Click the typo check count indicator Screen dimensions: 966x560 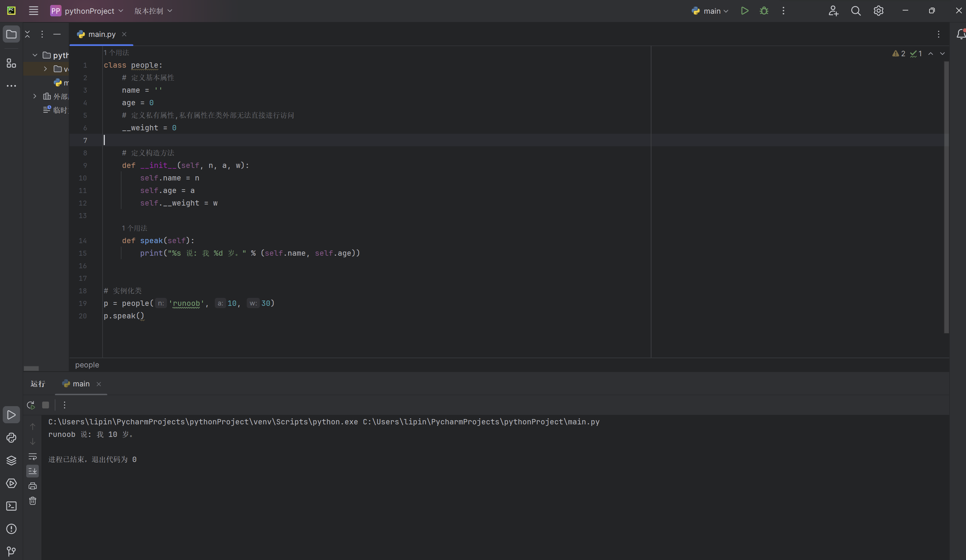coord(916,54)
